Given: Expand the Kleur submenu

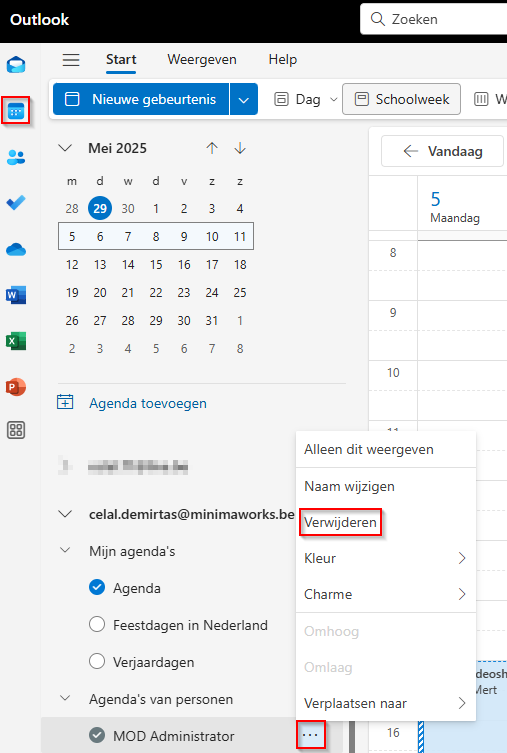Looking at the screenshot, I should (x=462, y=558).
